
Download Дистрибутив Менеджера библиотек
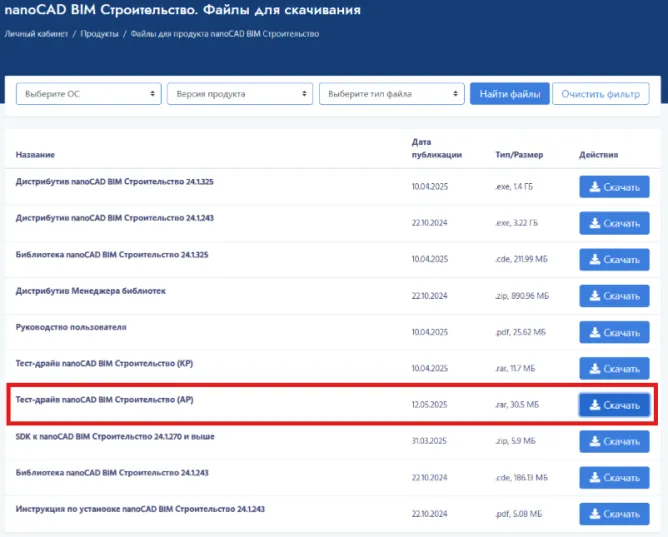point(614,296)
